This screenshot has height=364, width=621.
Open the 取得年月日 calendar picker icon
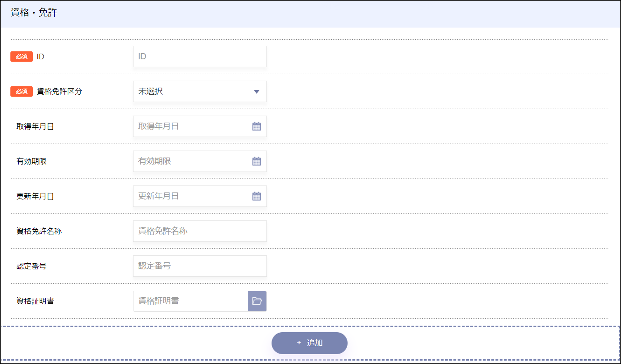tap(257, 127)
